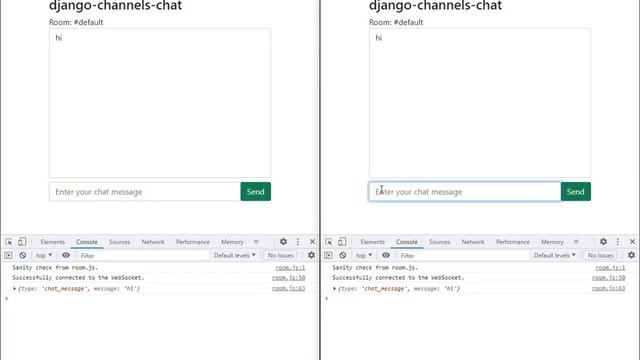Click No Issues button in right console
The width and height of the screenshot is (640, 360).
point(601,256)
